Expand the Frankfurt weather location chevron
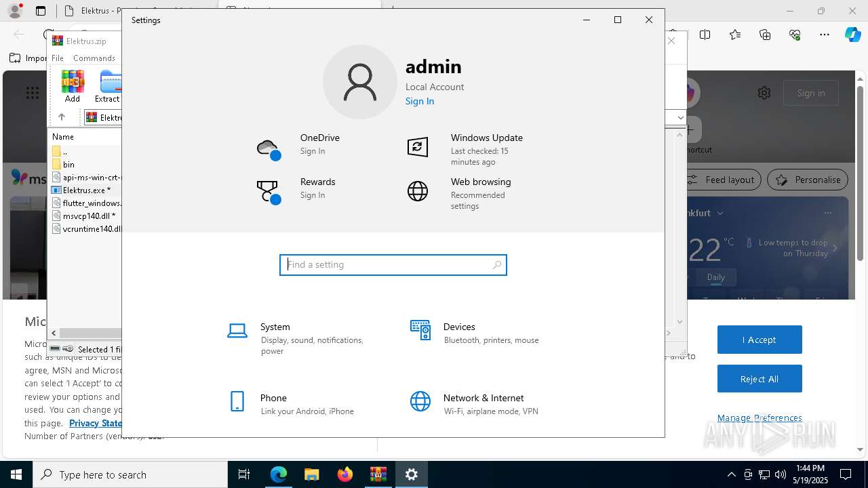Viewport: 868px width, 488px height. (x=720, y=213)
